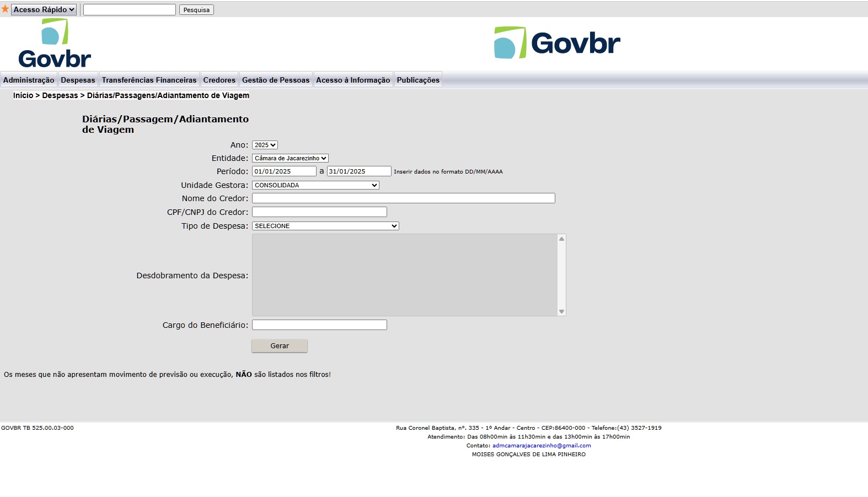Open the Despesas menu
Image resolution: width=868 pixels, height=497 pixels.
click(x=78, y=80)
